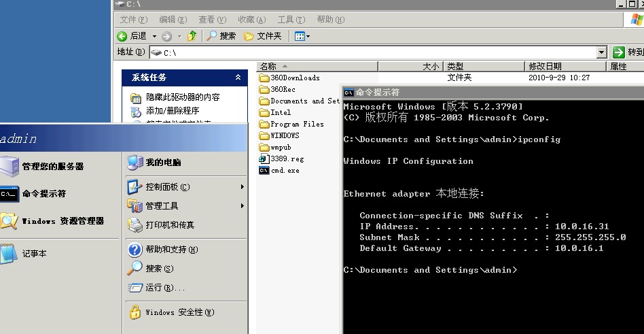Open 运行(R)... in Start menu
This screenshot has height=334, width=644.
tap(156, 288)
